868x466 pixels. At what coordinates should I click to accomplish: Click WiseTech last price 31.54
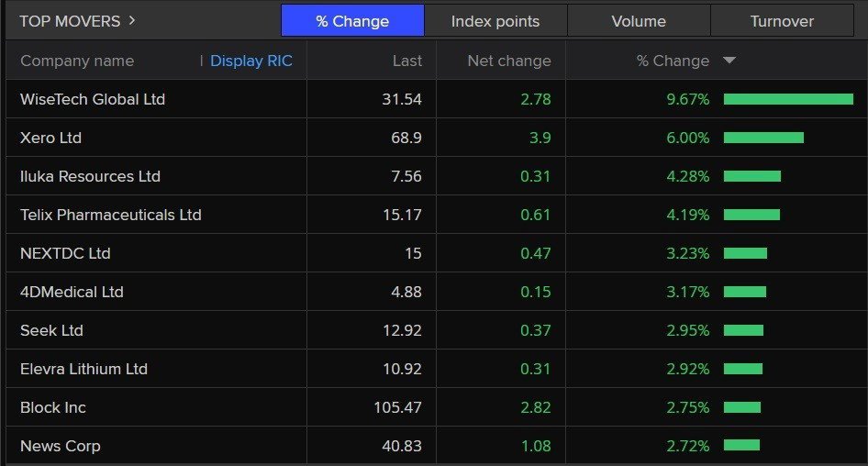pyautogui.click(x=402, y=99)
